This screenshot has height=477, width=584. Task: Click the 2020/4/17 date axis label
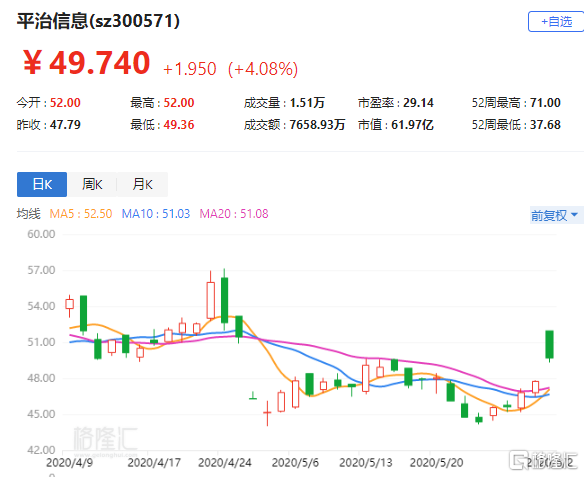tap(154, 463)
